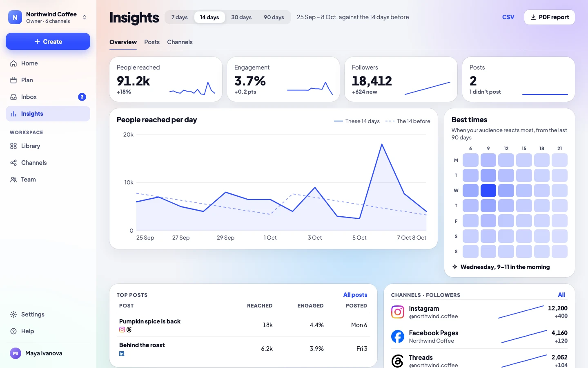Open the Help question mark icon
Image resolution: width=588 pixels, height=368 pixels.
[x=13, y=331]
